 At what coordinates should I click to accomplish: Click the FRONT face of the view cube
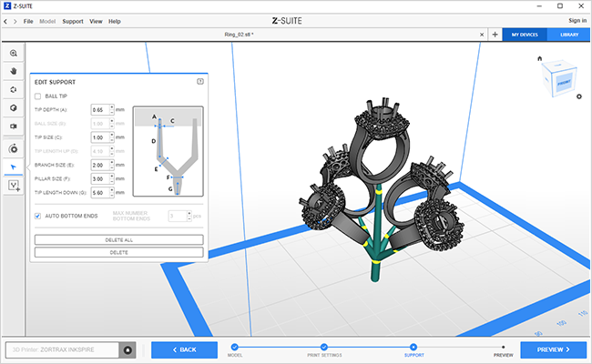pos(564,82)
